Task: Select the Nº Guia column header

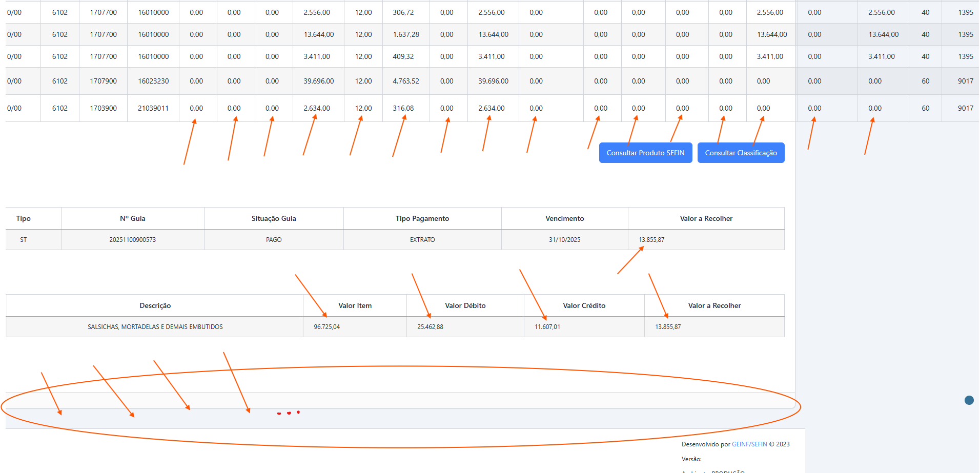Action: pos(132,218)
